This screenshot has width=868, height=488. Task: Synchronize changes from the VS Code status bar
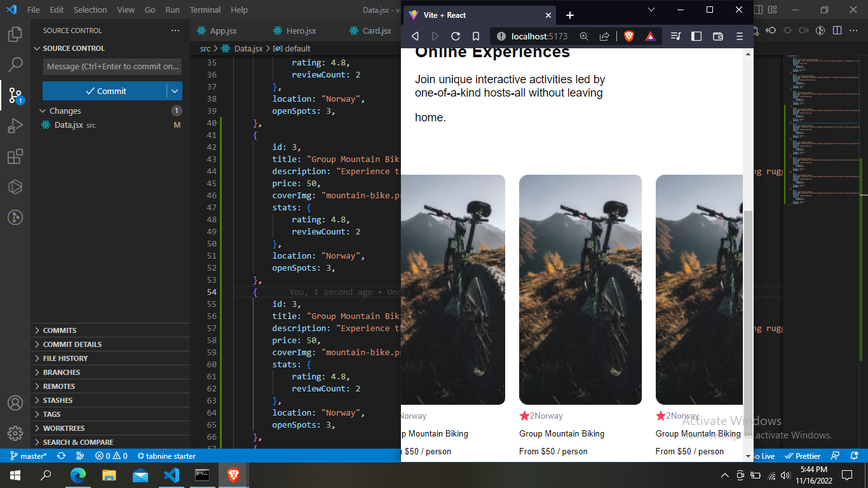(x=61, y=456)
